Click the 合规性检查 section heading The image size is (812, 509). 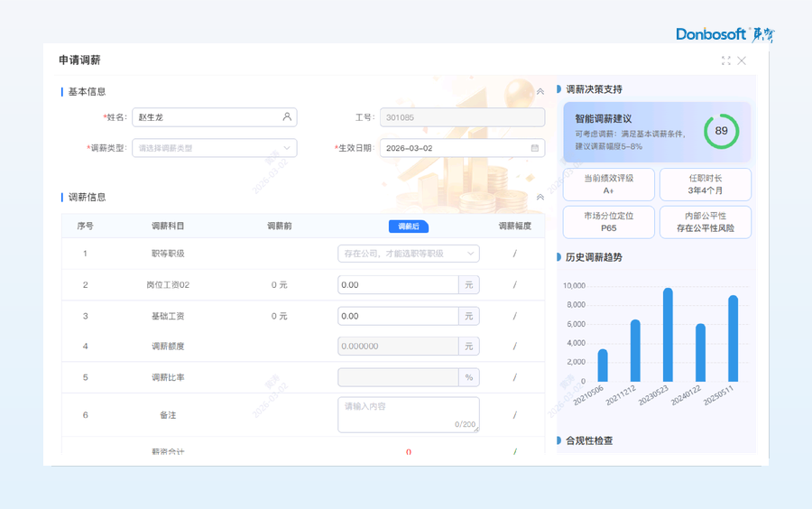pyautogui.click(x=589, y=440)
